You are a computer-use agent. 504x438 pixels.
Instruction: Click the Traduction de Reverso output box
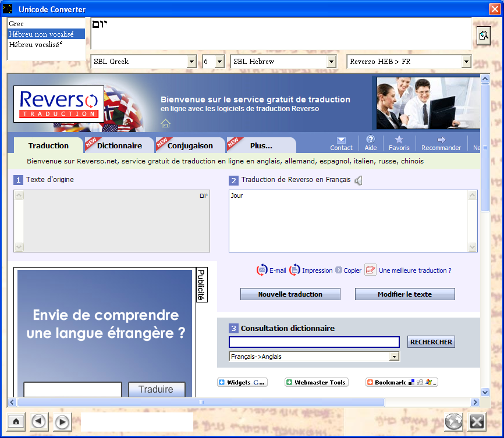pos(349,221)
